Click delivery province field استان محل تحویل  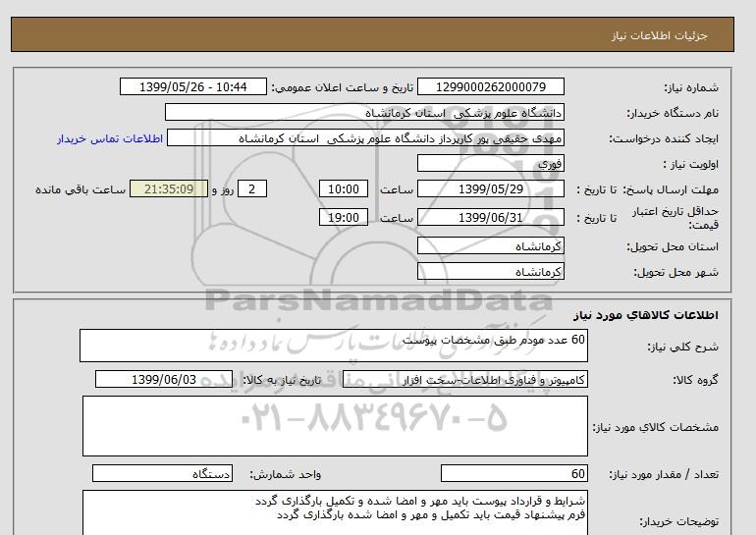click(x=490, y=245)
